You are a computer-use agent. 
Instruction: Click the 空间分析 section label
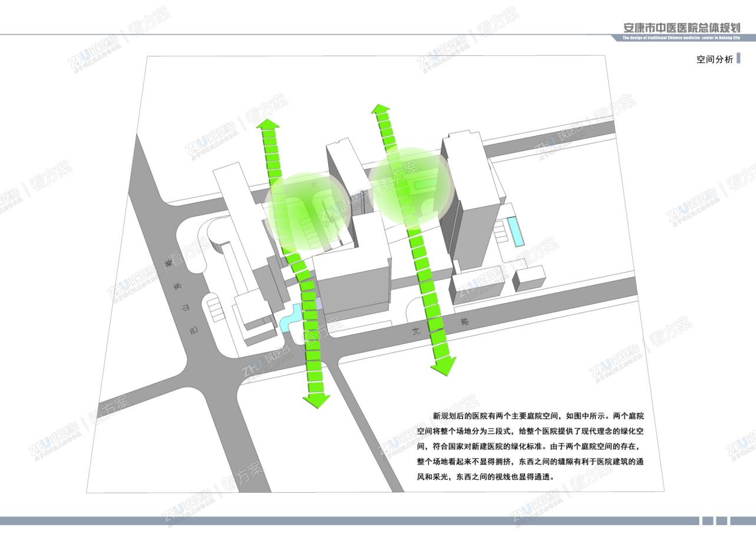714,59
